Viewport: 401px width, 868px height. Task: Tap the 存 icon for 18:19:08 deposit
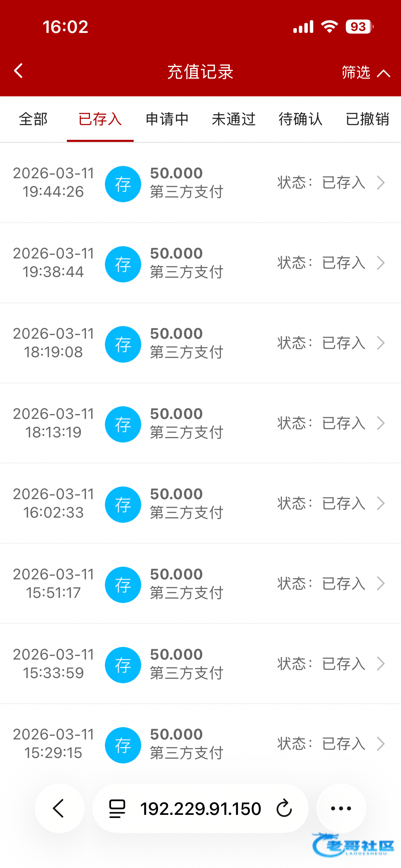click(123, 344)
